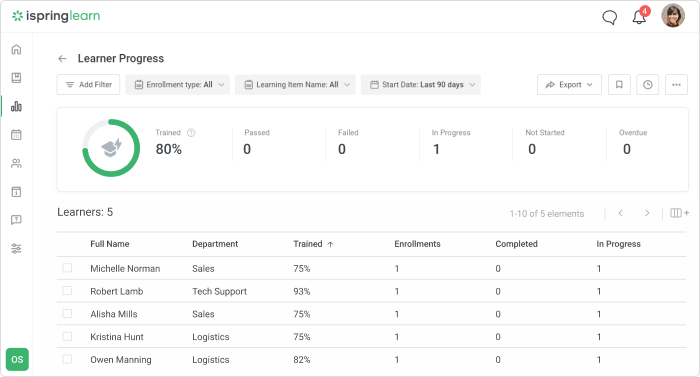Select the Owen Manning checkbox

pos(67,359)
